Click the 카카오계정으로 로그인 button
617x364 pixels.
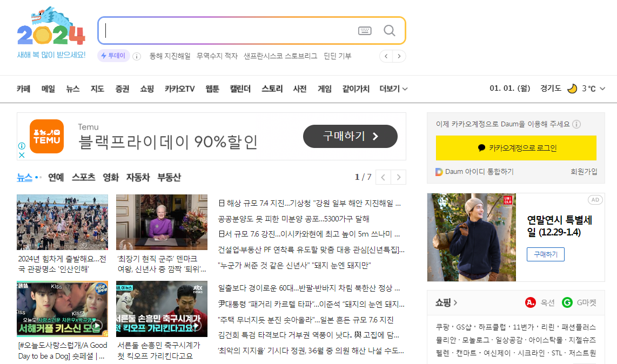point(516,148)
